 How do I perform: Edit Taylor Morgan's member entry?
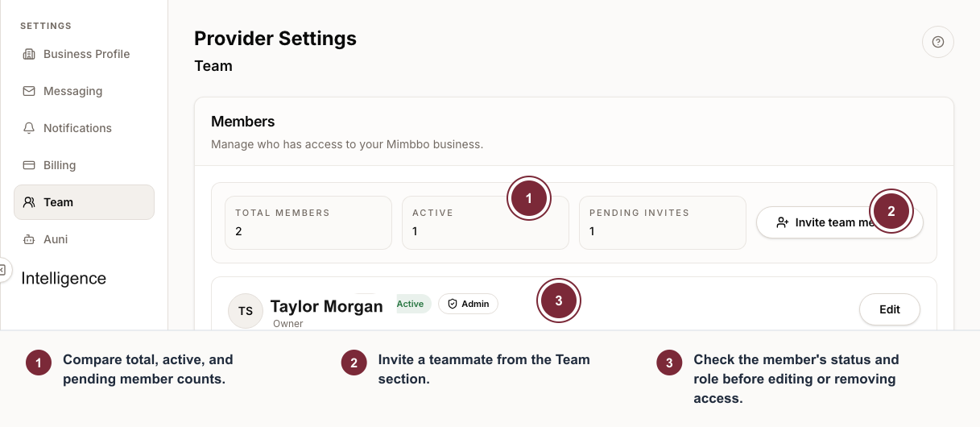click(890, 309)
